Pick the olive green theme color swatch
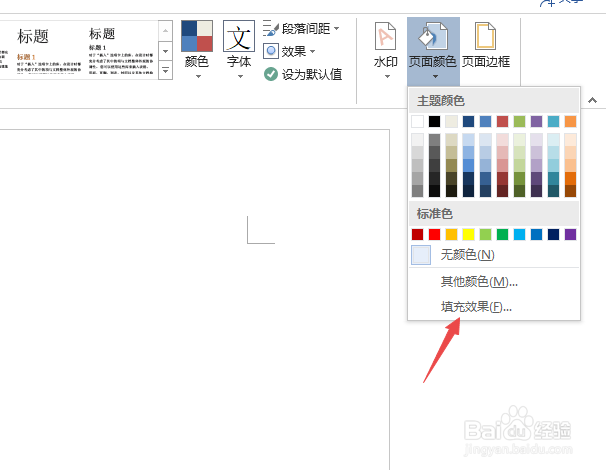 click(x=519, y=121)
